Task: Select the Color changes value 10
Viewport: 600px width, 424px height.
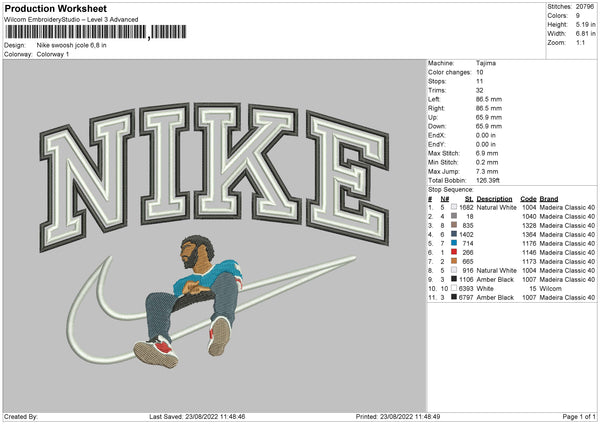Action: coord(479,72)
